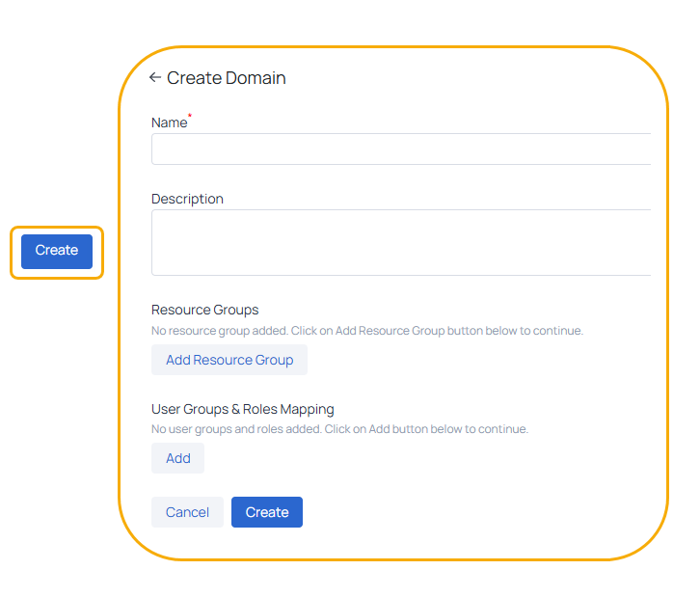Image resolution: width=700 pixels, height=597 pixels.
Task: Click 'Add button below' in roles hint
Action: [416, 429]
